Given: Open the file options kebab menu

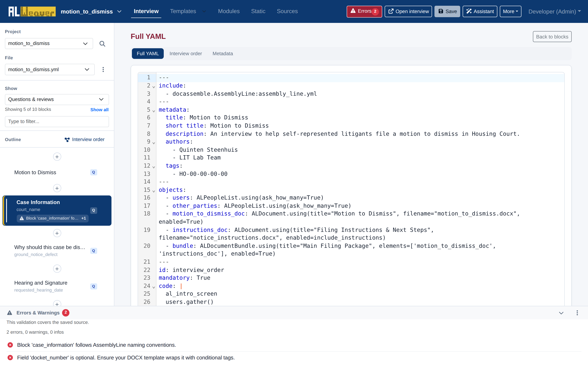Looking at the screenshot, I should pyautogui.click(x=103, y=70).
